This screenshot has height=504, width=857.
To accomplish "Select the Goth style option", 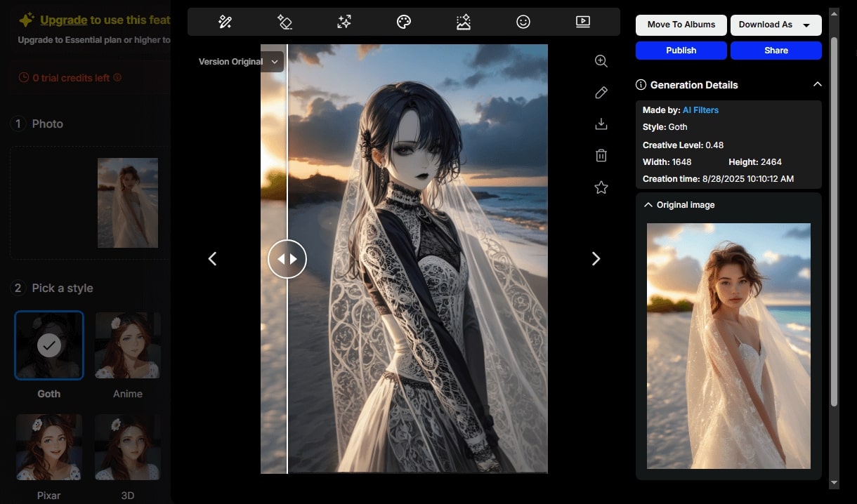I will pyautogui.click(x=49, y=345).
